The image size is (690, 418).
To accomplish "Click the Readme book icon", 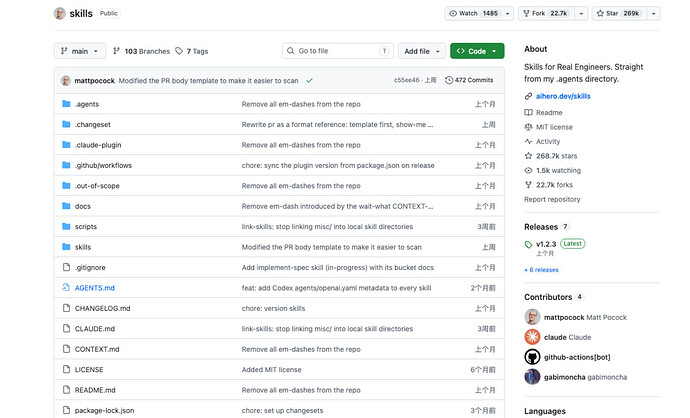I will [528, 112].
